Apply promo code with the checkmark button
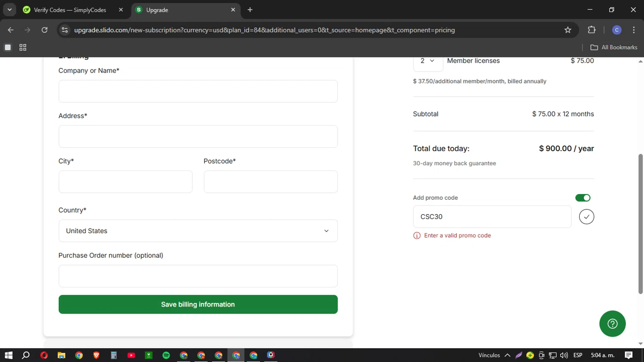The width and height of the screenshot is (644, 362). tap(586, 217)
